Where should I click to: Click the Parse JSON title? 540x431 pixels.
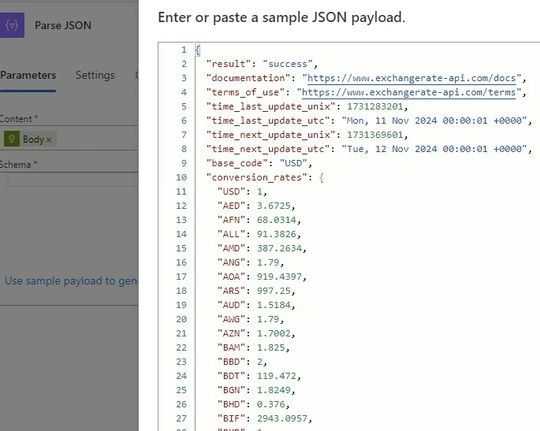(x=63, y=25)
